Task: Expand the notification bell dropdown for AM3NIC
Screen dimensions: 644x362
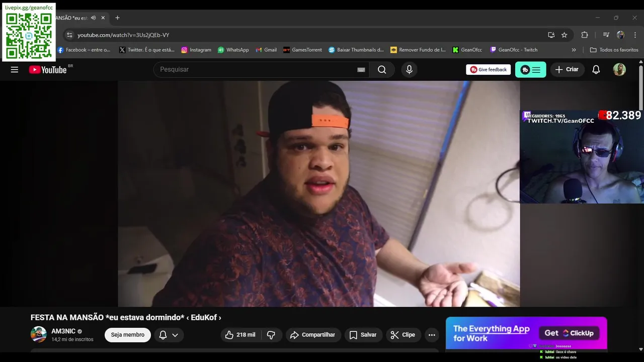Action: click(169, 335)
